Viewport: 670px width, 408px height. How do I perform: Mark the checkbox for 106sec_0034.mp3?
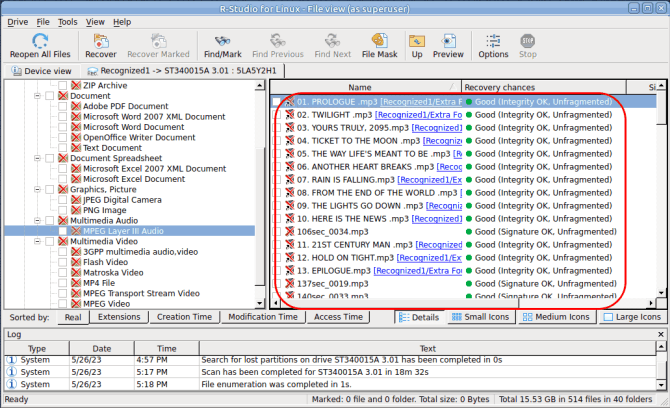pos(277,232)
